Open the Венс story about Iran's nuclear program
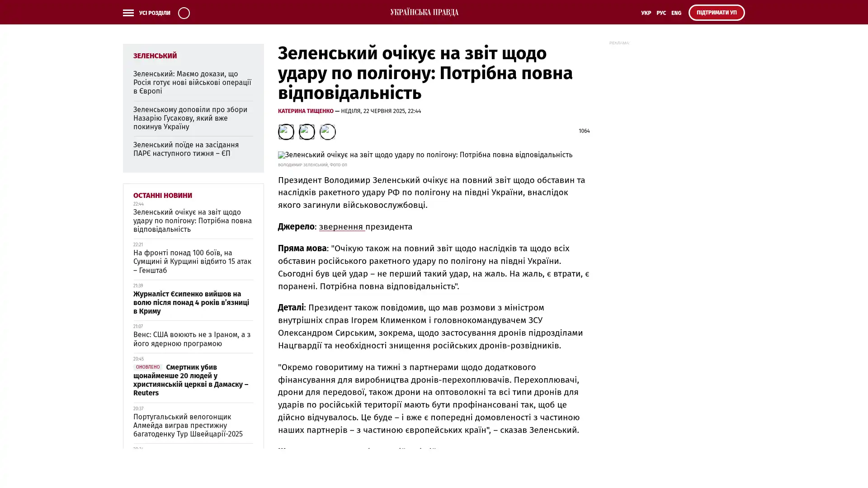The width and height of the screenshot is (868, 488). coord(192,339)
